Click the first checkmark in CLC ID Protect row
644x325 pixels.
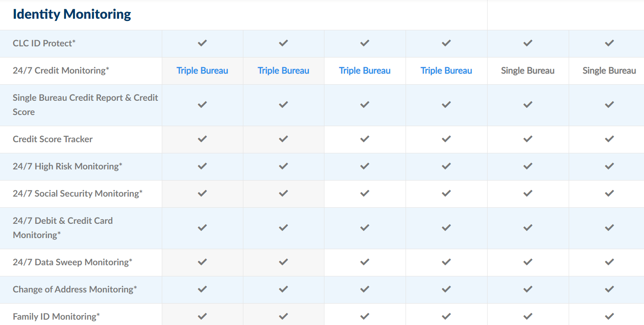[x=202, y=43]
